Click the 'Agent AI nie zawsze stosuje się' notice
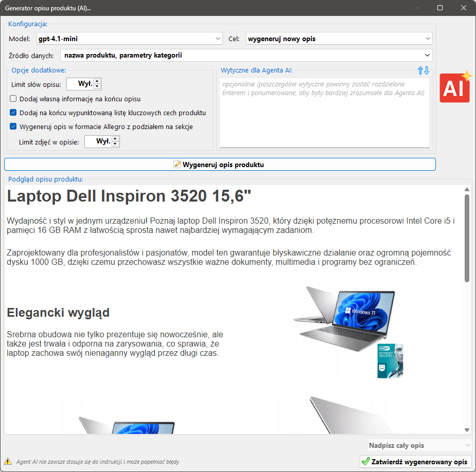The height and width of the screenshot is (472, 476). coord(98,462)
